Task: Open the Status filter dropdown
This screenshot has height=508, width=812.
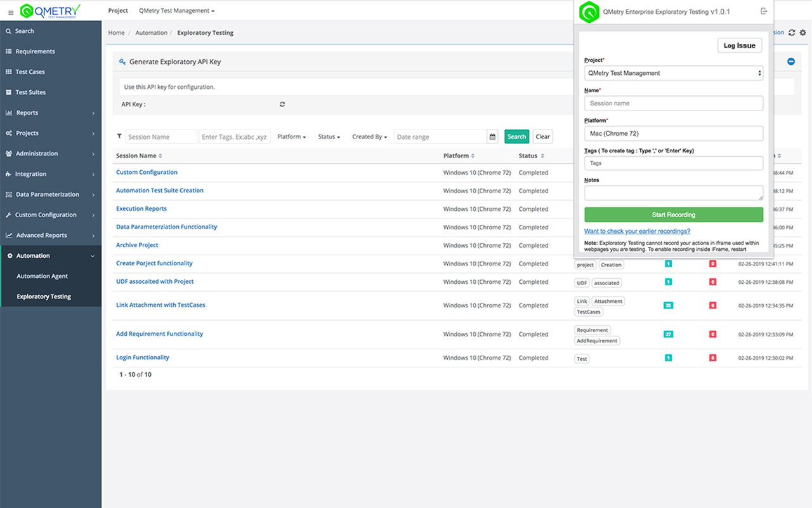Action: point(329,136)
